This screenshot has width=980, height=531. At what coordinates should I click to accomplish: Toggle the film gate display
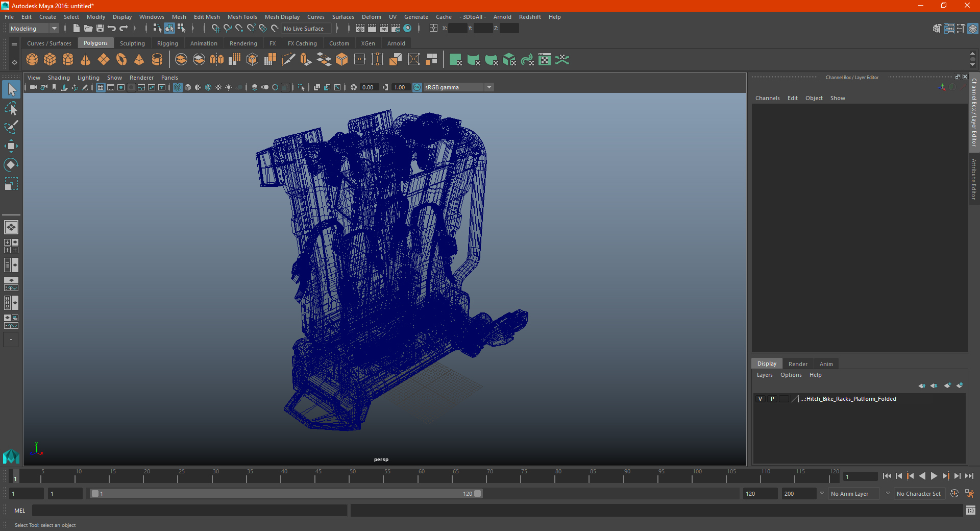coord(111,87)
